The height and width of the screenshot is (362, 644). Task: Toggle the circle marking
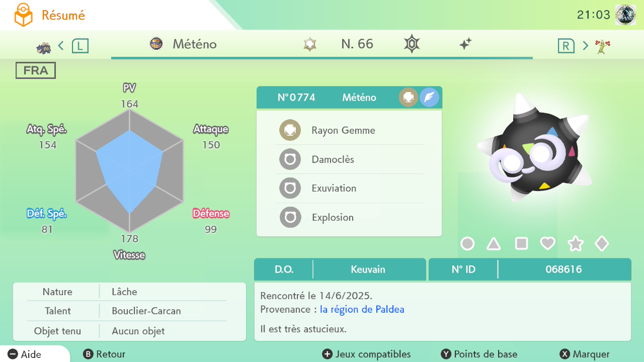pyautogui.click(x=467, y=244)
